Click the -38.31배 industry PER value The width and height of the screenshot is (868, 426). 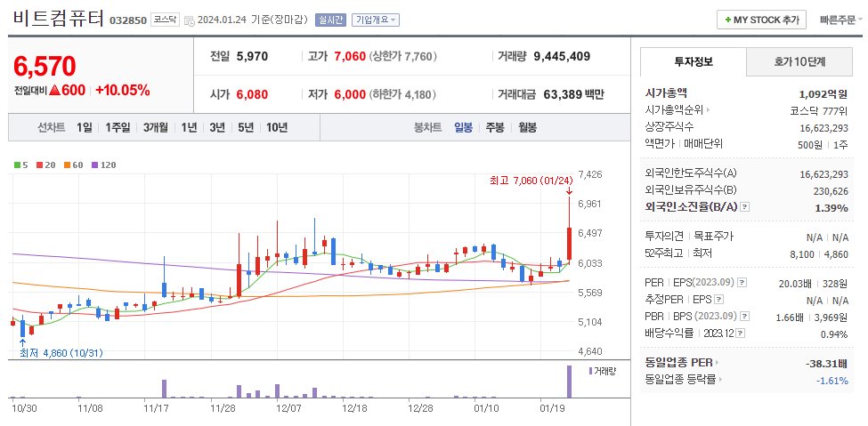[827, 364]
